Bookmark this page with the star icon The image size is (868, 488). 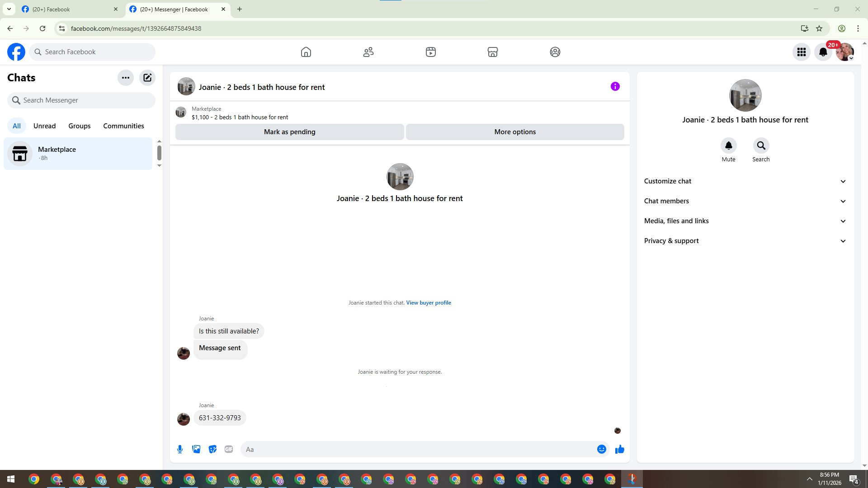(819, 28)
